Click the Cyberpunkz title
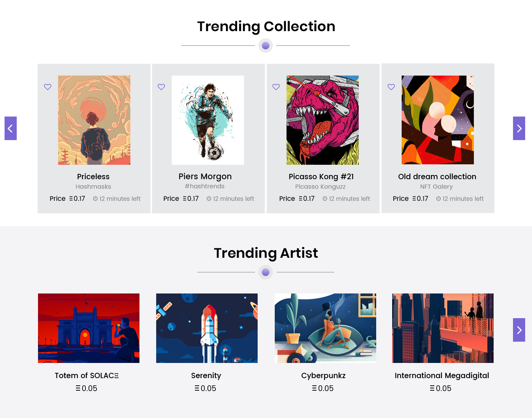This screenshot has height=418, width=532. 323,375
